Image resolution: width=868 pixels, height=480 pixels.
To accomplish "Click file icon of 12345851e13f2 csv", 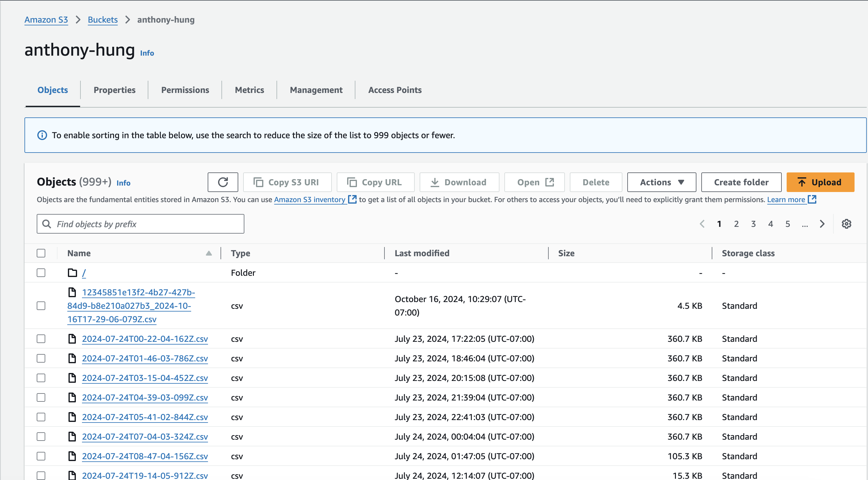I will [x=72, y=292].
